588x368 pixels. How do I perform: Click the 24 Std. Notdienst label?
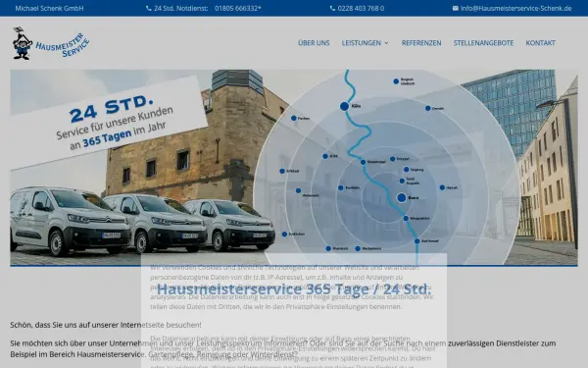(x=180, y=8)
